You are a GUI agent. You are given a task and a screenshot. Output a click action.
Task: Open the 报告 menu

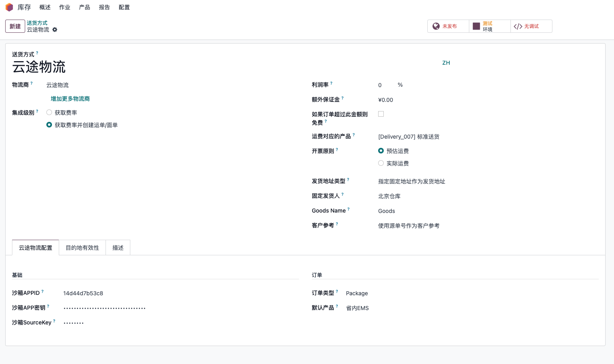pyautogui.click(x=104, y=7)
